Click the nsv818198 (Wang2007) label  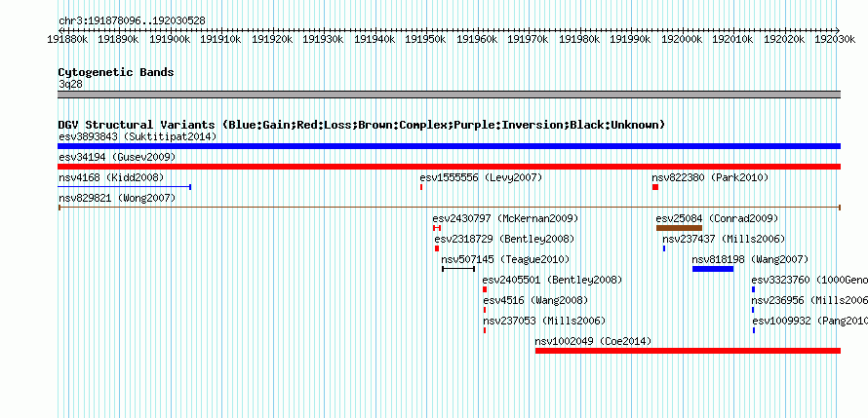[750, 259]
